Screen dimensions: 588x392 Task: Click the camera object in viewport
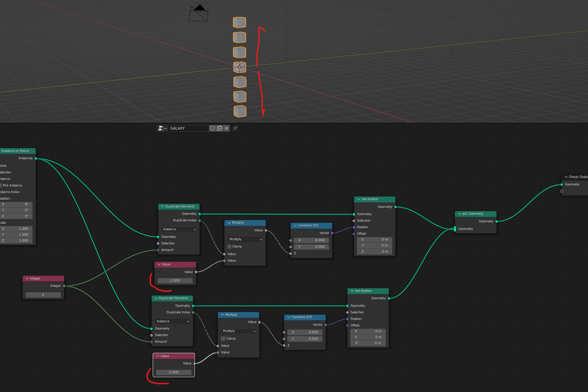(x=199, y=14)
